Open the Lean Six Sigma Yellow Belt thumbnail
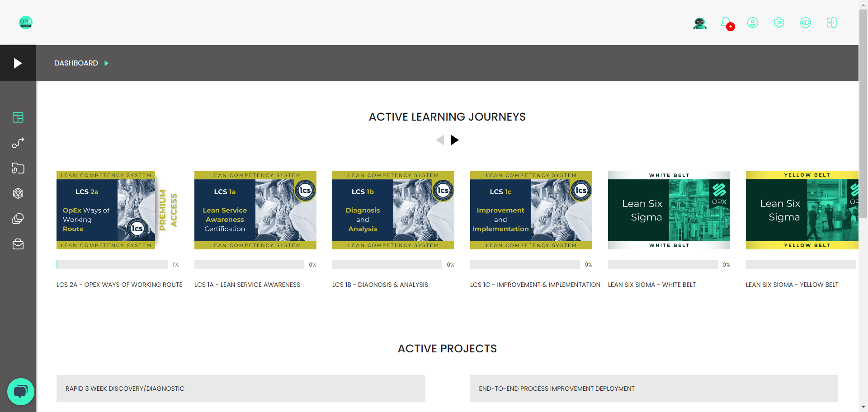The height and width of the screenshot is (412, 868). point(802,210)
